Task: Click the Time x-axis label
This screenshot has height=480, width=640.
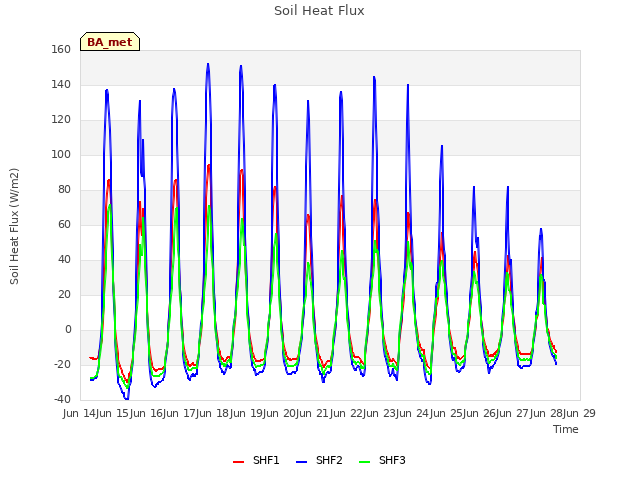Action: click(566, 429)
